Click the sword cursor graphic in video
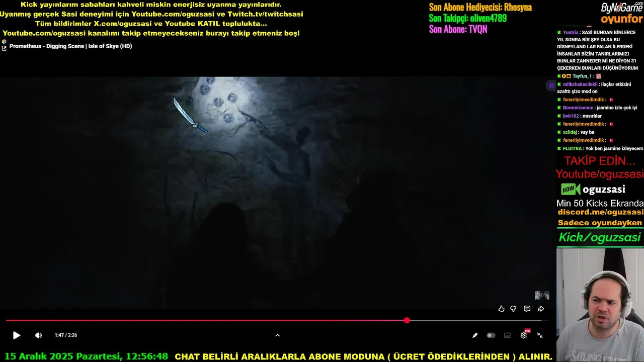644x362 pixels. (x=190, y=115)
